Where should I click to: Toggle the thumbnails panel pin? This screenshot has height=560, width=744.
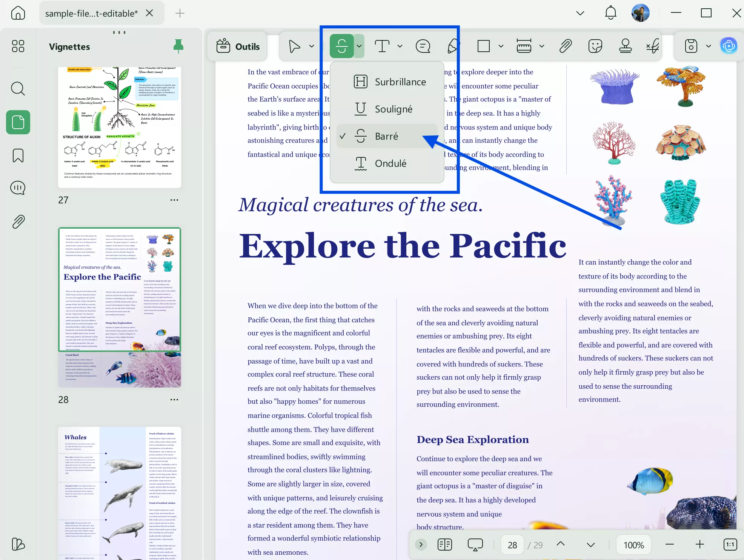pyautogui.click(x=178, y=46)
